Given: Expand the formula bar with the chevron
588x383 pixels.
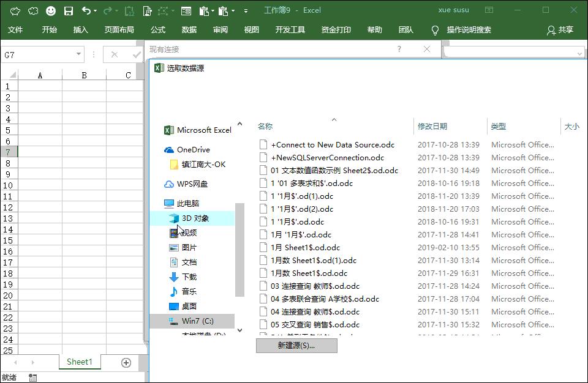Looking at the screenshot, I should [x=579, y=54].
